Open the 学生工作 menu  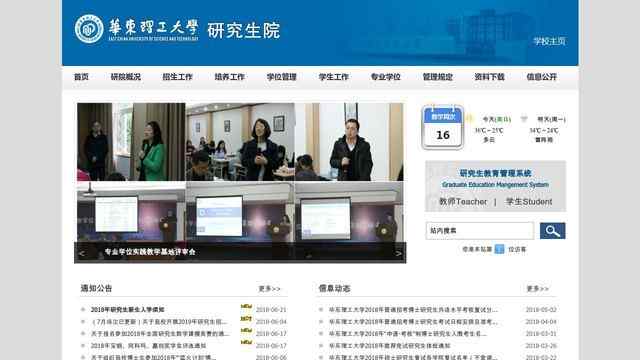(x=333, y=77)
